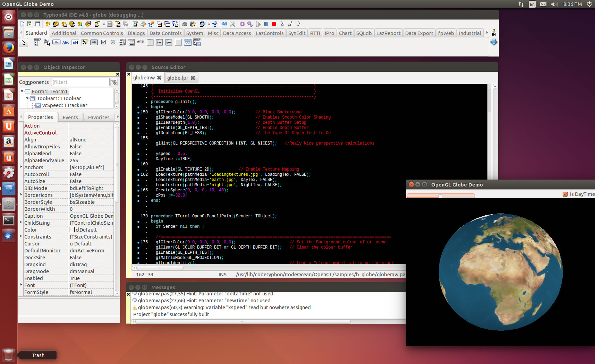This screenshot has width=595, height=364.
Task: Select the arrow selection tool in palette
Action: pos(23,43)
